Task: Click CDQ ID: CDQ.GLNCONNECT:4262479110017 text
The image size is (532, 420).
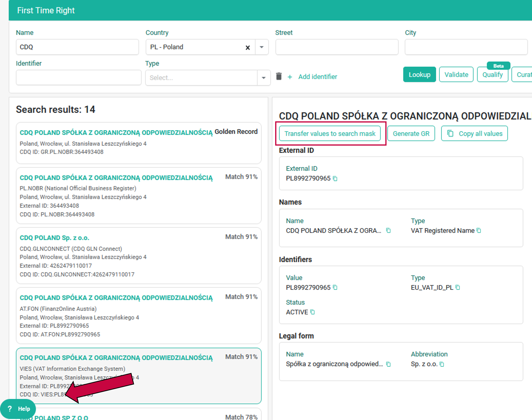Action: click(77, 274)
